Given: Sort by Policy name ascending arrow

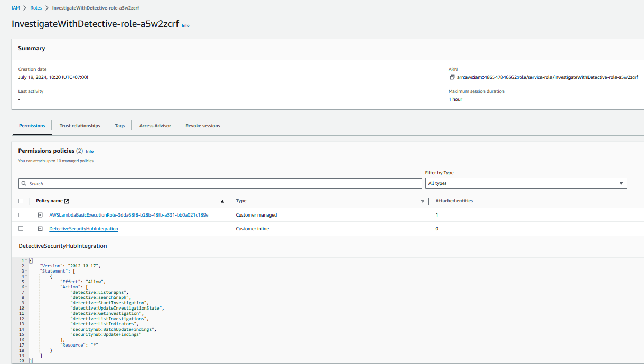Looking at the screenshot, I should [x=222, y=201].
